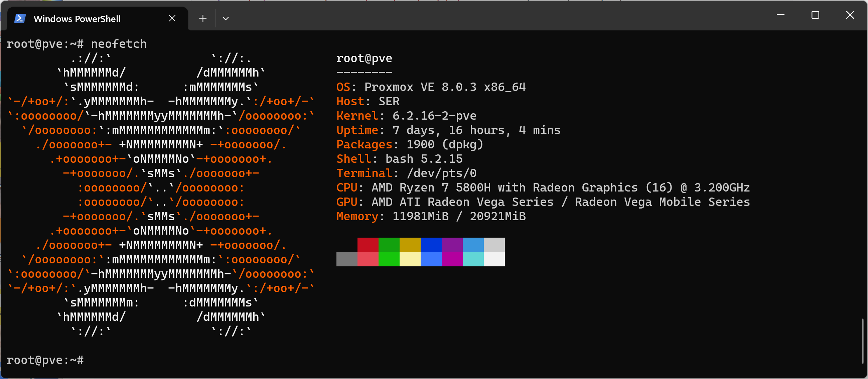Minimize the terminal window
Viewport: 868px width, 379px height.
tap(780, 15)
